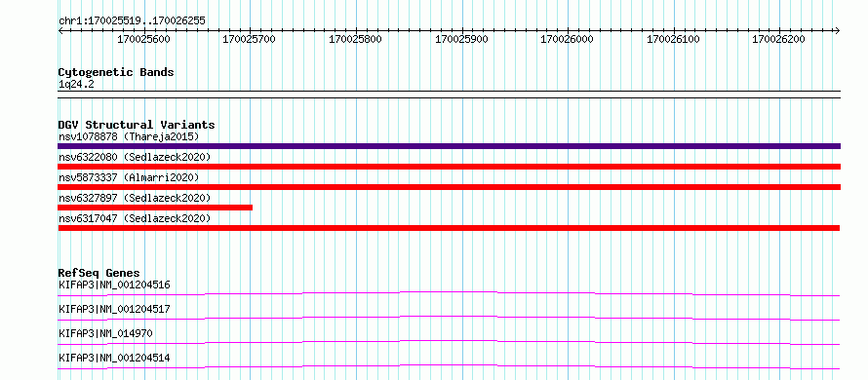Select the DGV Structural Variants track title
The height and width of the screenshot is (380, 868).
click(x=137, y=125)
